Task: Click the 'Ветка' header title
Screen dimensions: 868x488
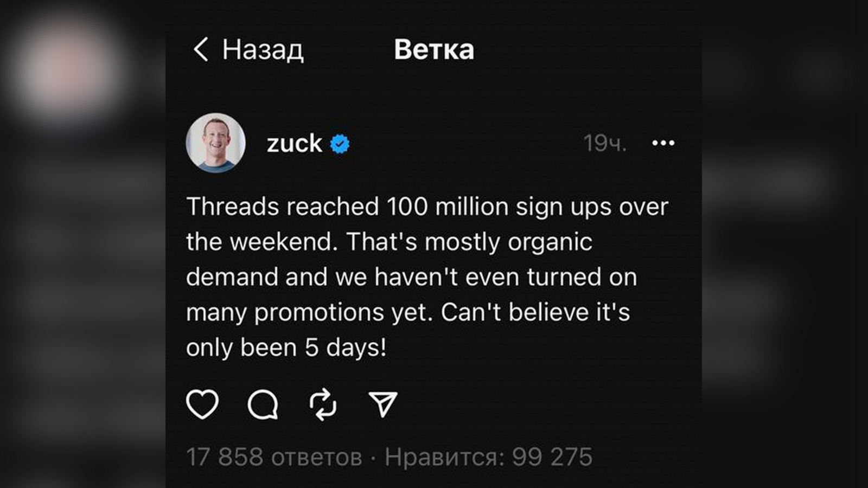Action: tap(433, 50)
